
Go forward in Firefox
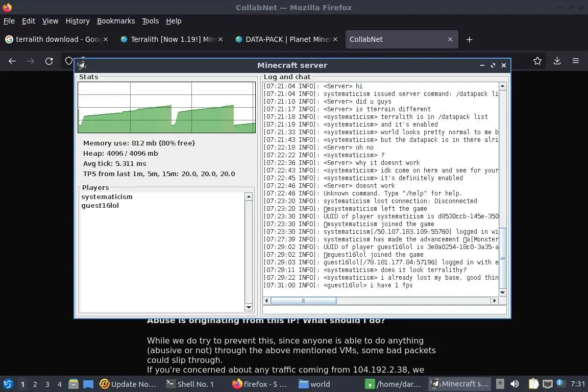point(31,61)
